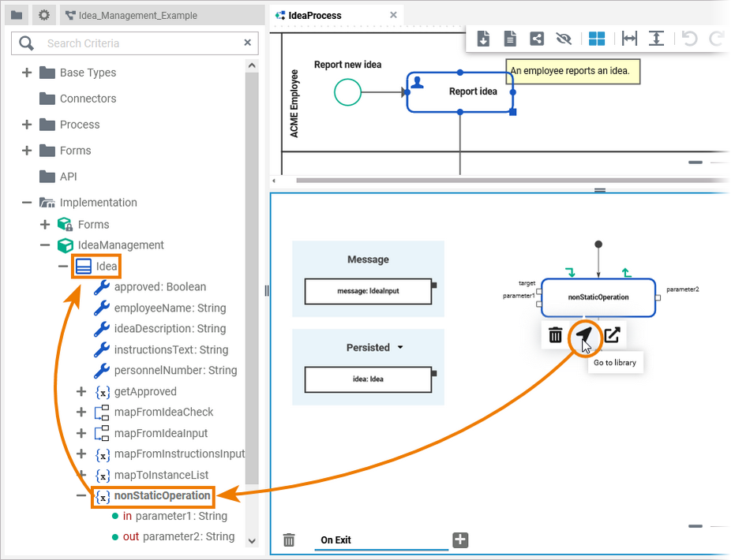Image resolution: width=731 pixels, height=560 pixels.
Task: Collapse the IdeaManagement tree node
Action: pyautogui.click(x=45, y=245)
